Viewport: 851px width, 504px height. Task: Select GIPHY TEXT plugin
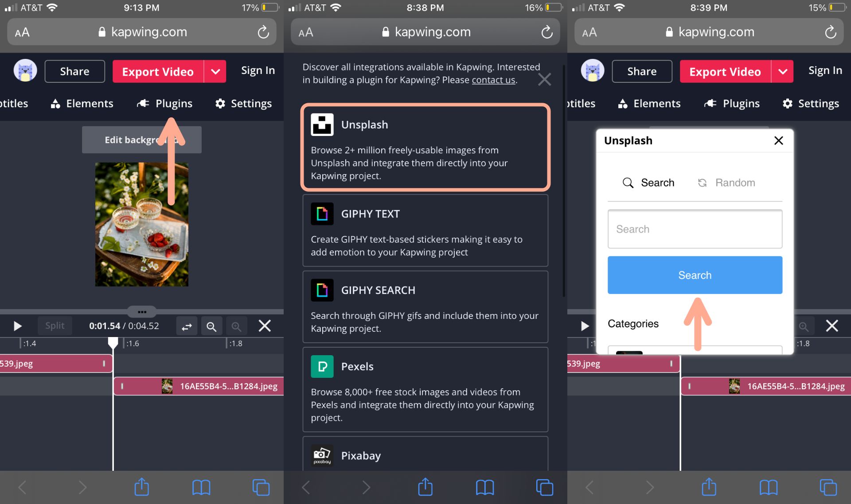pyautogui.click(x=425, y=230)
